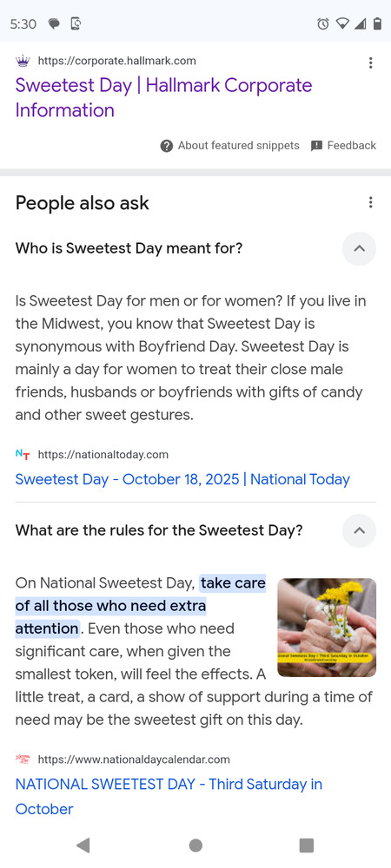Tap the National Today NT favicon
Image resolution: width=391 pixels, height=868 pixels.
(23, 455)
